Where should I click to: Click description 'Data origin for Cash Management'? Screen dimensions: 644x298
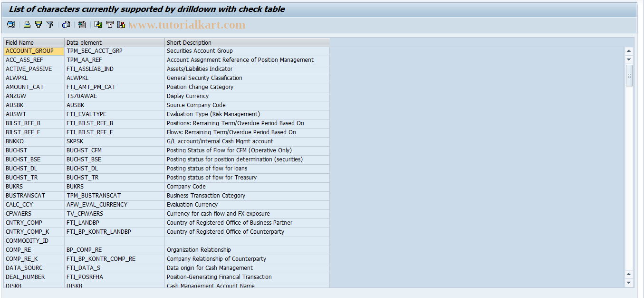pos(210,268)
